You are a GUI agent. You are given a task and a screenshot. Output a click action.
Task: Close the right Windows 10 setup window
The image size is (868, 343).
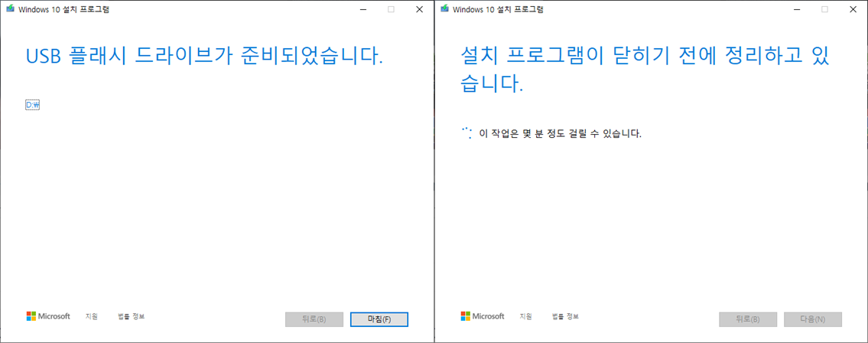[x=853, y=9]
